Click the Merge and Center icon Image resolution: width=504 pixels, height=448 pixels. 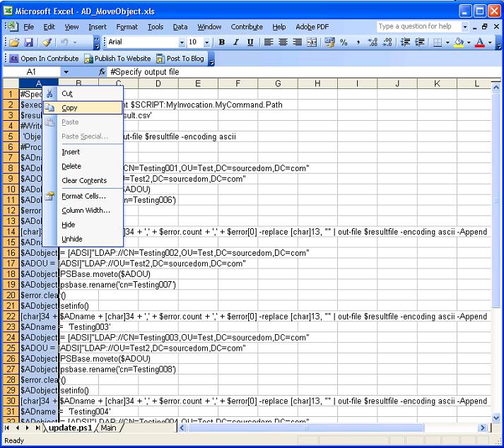pyautogui.click(x=312, y=42)
